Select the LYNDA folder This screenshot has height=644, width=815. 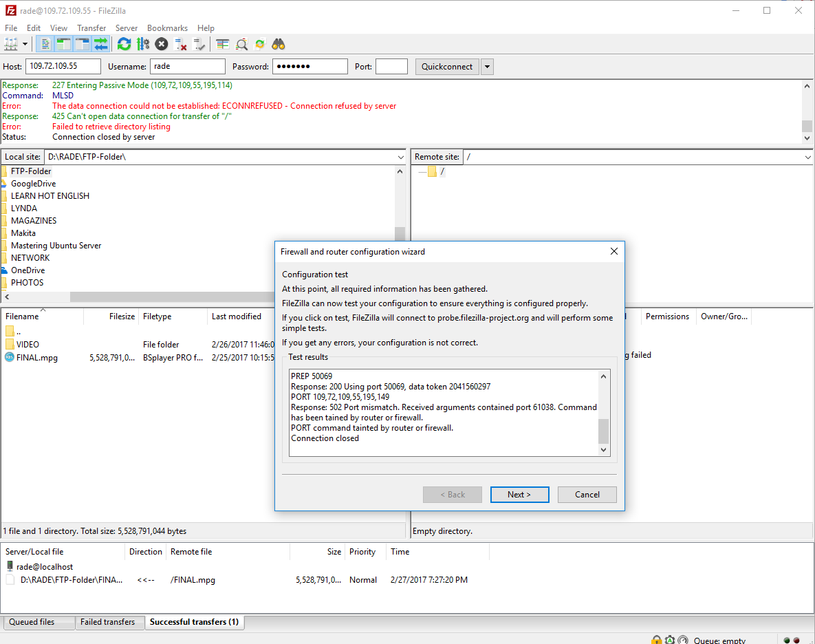24,208
